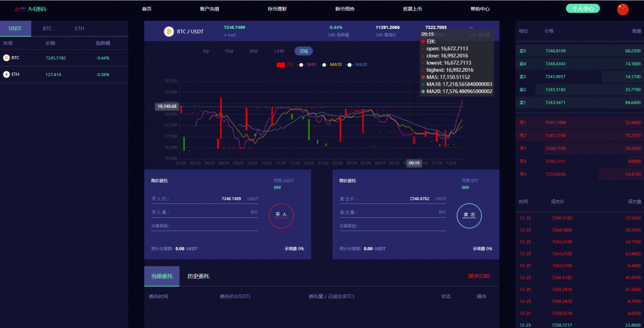Open language selector via China flag icon
This screenshot has width=644, height=328.
pyautogui.click(x=623, y=9)
